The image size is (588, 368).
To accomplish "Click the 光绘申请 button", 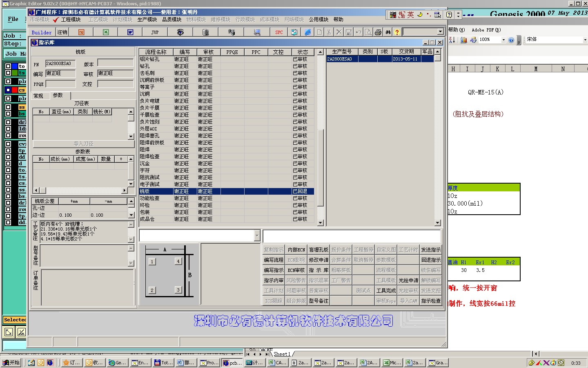I will pyautogui.click(x=408, y=280).
